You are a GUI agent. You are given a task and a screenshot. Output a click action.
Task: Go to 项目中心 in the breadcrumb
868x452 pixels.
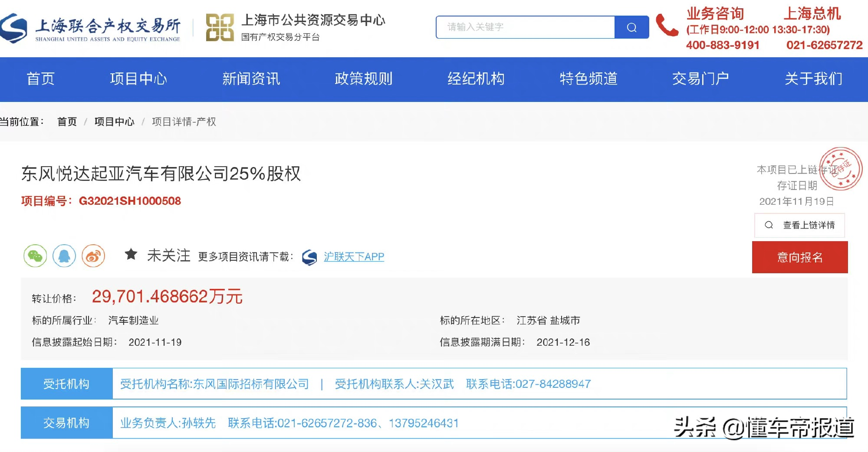point(115,122)
